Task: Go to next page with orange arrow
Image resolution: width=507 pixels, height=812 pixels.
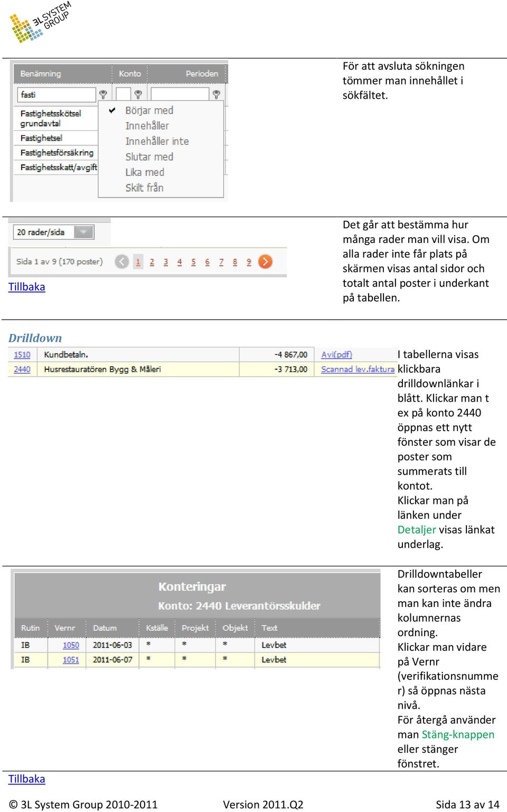Action: [265, 262]
